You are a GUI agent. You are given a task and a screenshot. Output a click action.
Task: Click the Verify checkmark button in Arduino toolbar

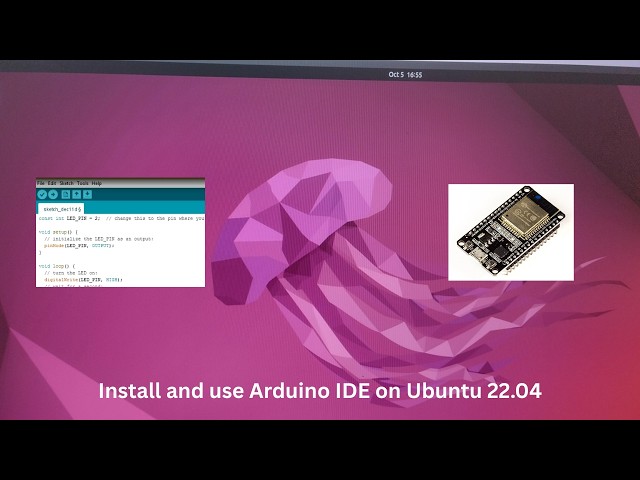point(42,194)
